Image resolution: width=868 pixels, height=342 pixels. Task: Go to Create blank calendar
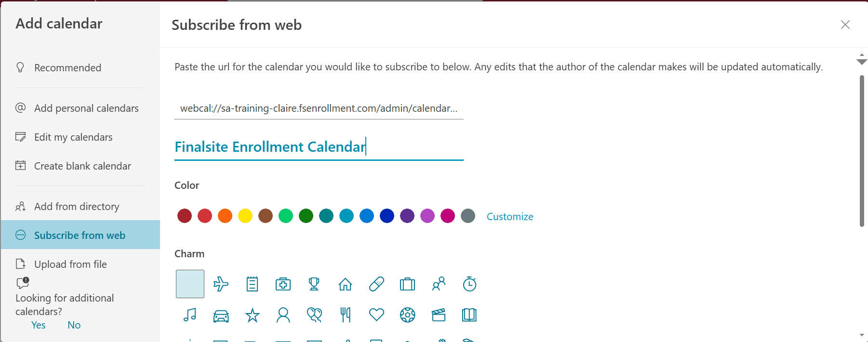[x=82, y=166]
